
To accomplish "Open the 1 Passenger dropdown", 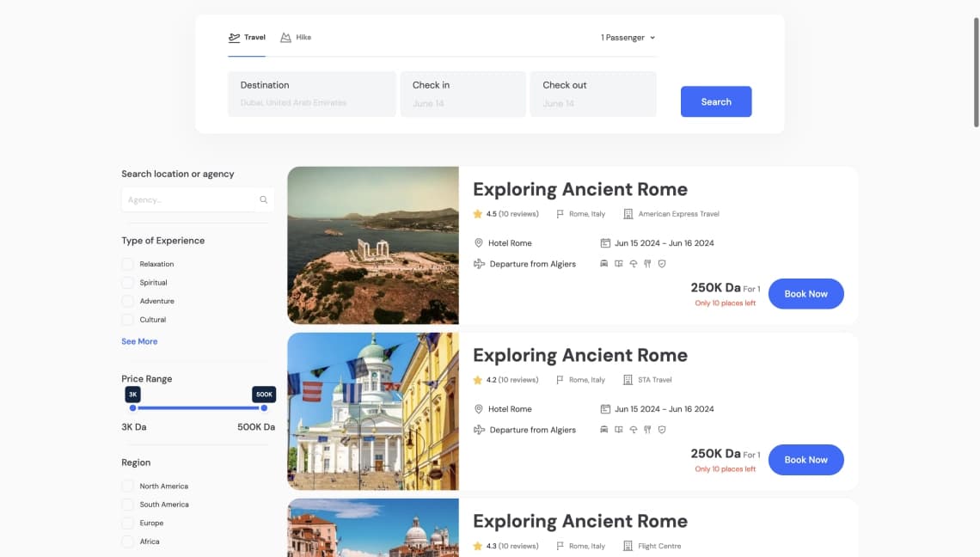I will [x=628, y=38].
